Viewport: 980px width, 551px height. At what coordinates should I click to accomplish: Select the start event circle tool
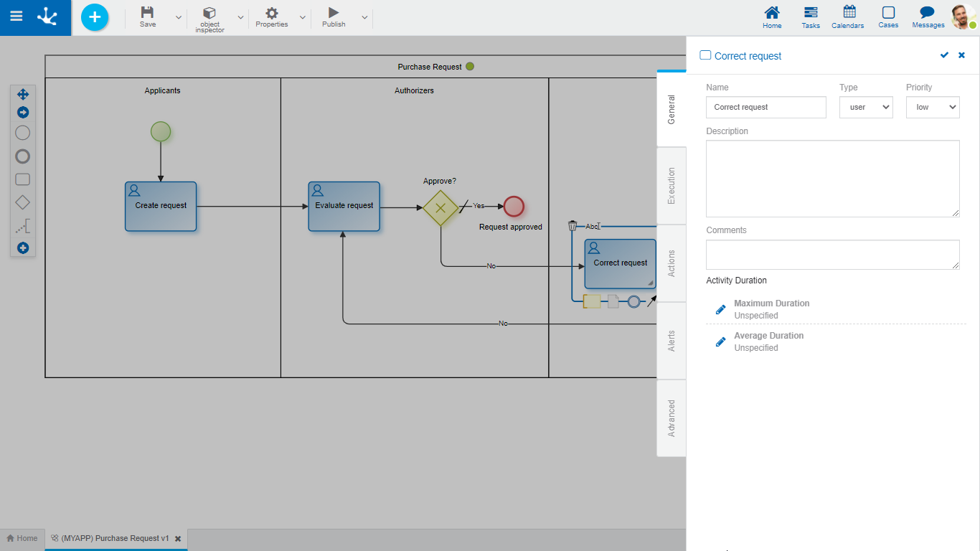(23, 133)
